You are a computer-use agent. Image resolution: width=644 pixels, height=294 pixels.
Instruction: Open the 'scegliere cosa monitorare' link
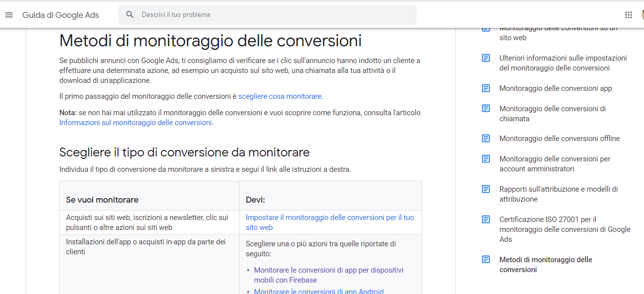(x=280, y=96)
